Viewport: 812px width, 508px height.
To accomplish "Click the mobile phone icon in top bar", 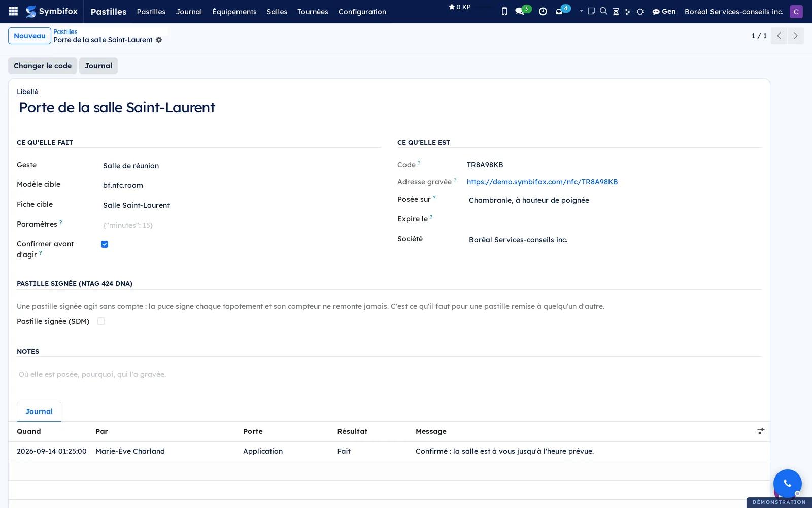I will (x=504, y=11).
